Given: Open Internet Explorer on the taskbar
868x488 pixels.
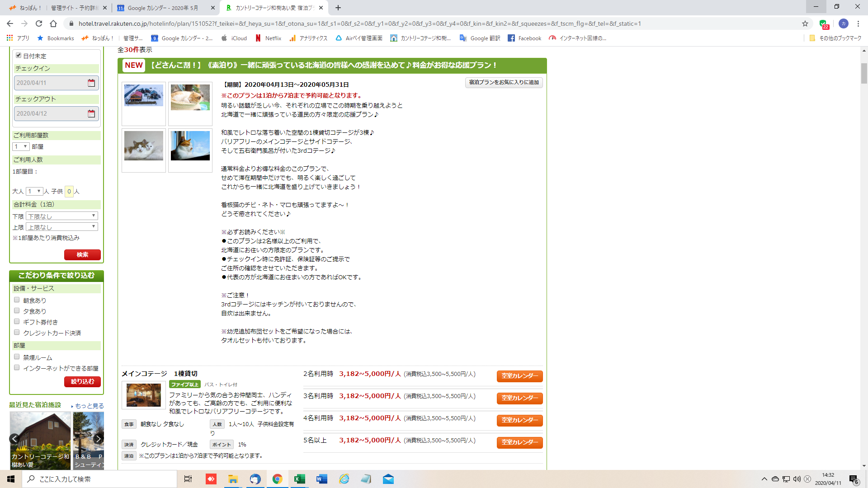Looking at the screenshot, I should 344,479.
